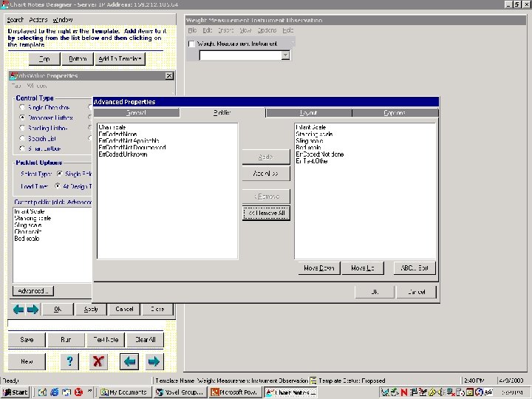Click the teal right arrow beside obsValue Ok button

coord(33,310)
